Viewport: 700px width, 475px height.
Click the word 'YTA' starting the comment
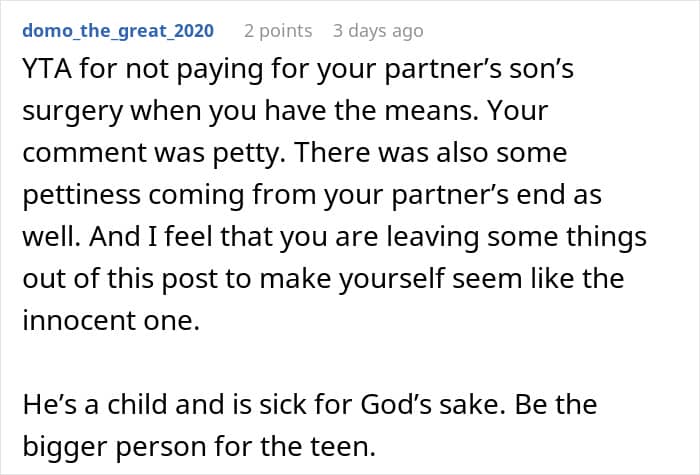(47, 69)
